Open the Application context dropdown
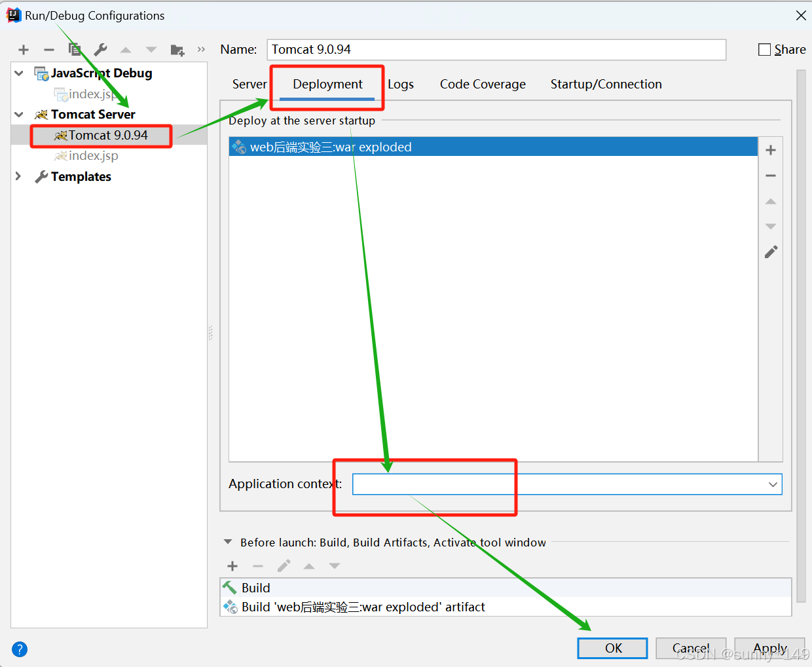The image size is (812, 667). click(x=773, y=484)
